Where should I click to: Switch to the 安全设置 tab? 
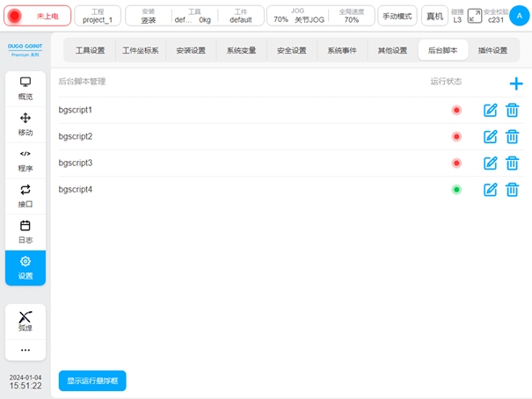291,51
